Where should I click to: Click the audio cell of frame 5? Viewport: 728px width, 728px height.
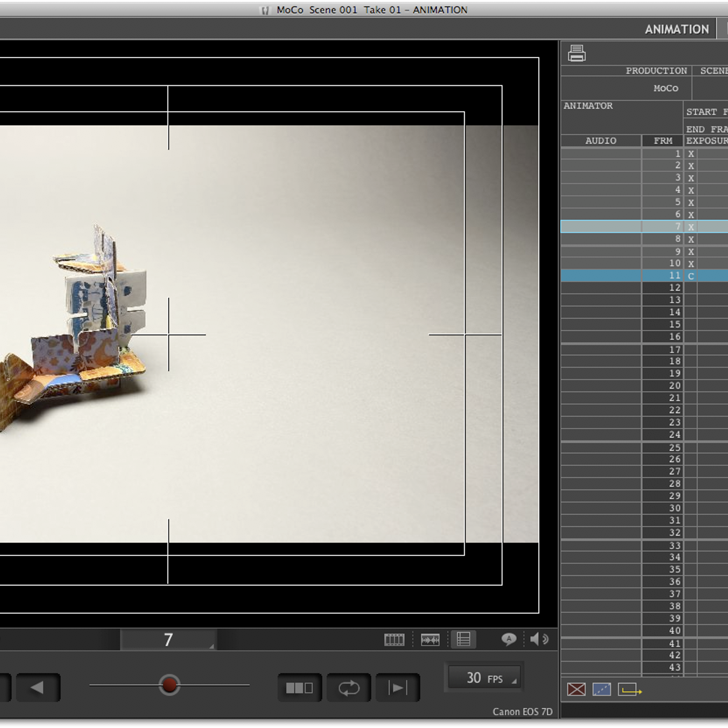click(601, 202)
